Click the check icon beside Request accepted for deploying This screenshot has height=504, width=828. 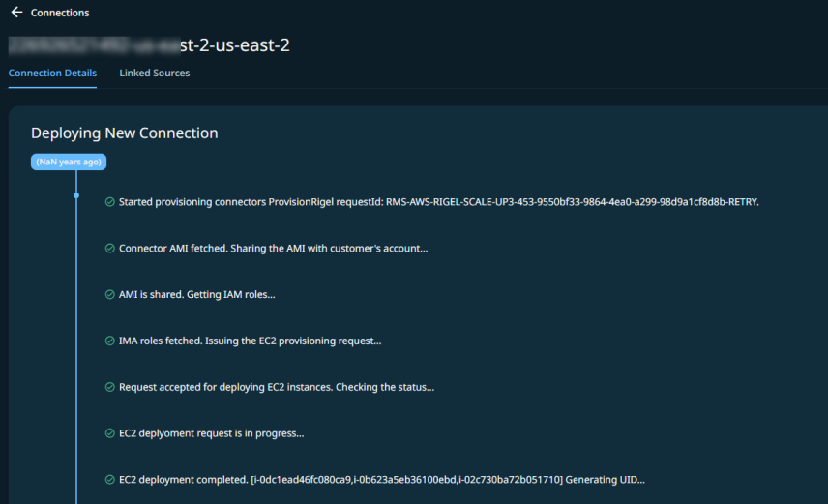click(x=110, y=387)
